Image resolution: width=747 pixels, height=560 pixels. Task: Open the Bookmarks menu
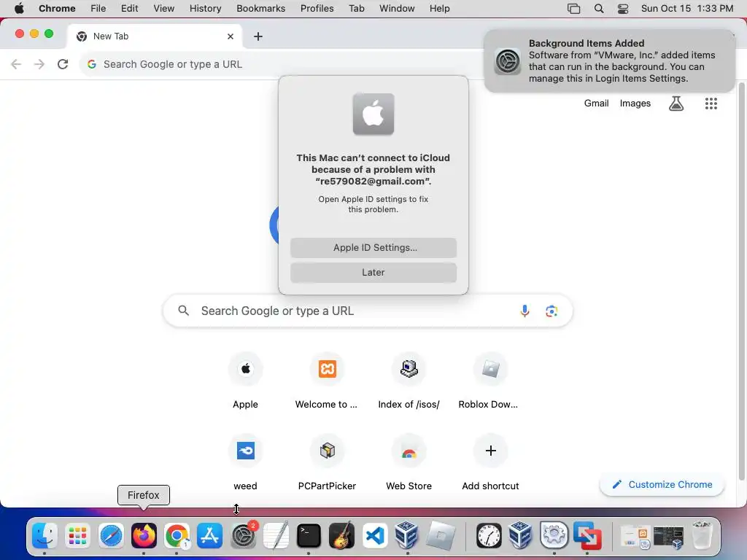260,9
